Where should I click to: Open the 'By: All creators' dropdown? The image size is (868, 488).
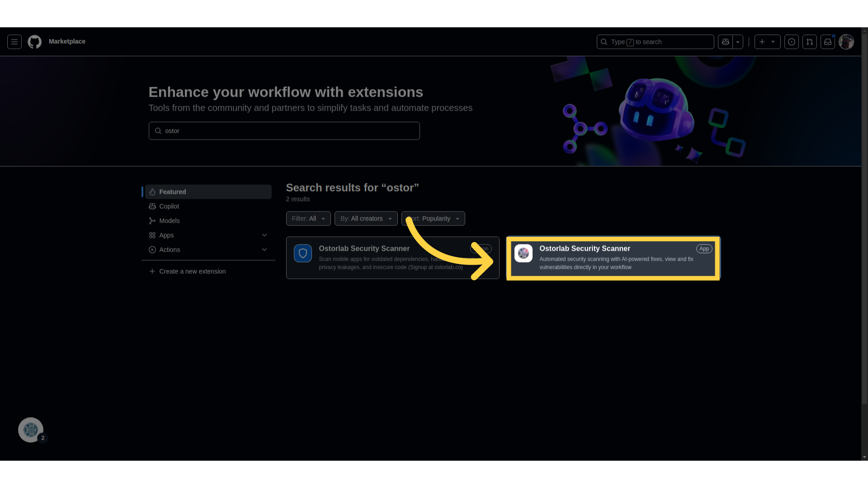[366, 218]
